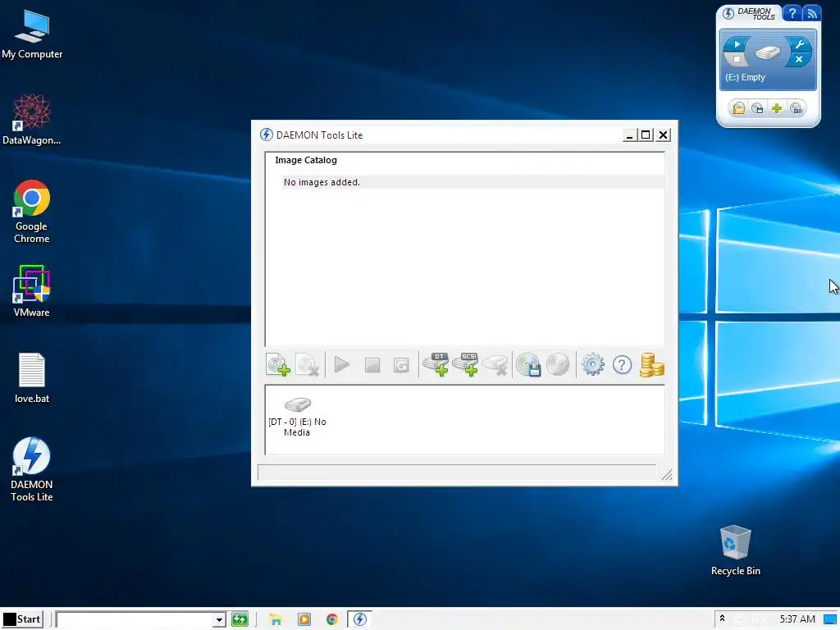Expand the system tray hidden icons chevron
Screen dimensions: 840x630
point(722,619)
